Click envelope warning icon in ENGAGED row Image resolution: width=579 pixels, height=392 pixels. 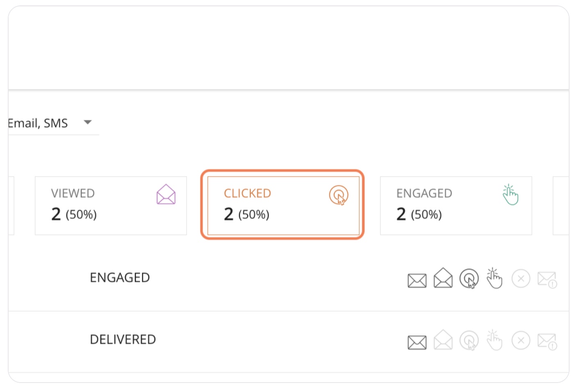pyautogui.click(x=547, y=280)
